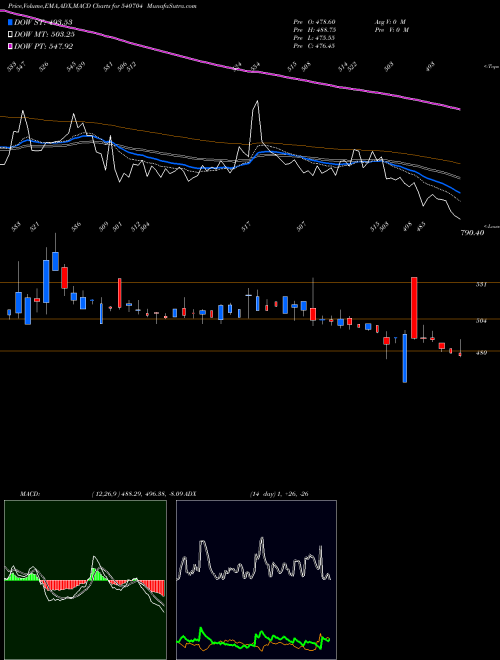Select the 'DOW MT: 503.25' legend text
The image size is (500, 660).
[45, 34]
